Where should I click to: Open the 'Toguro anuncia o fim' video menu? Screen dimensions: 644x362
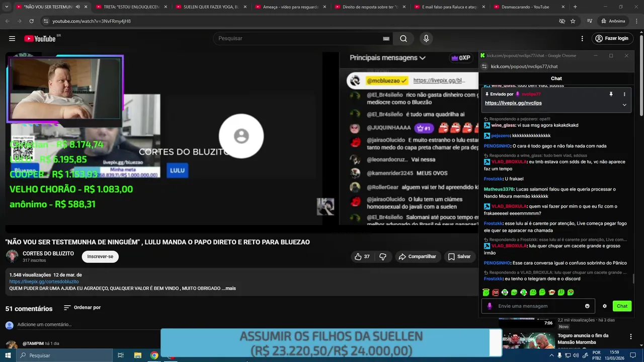[x=630, y=336]
